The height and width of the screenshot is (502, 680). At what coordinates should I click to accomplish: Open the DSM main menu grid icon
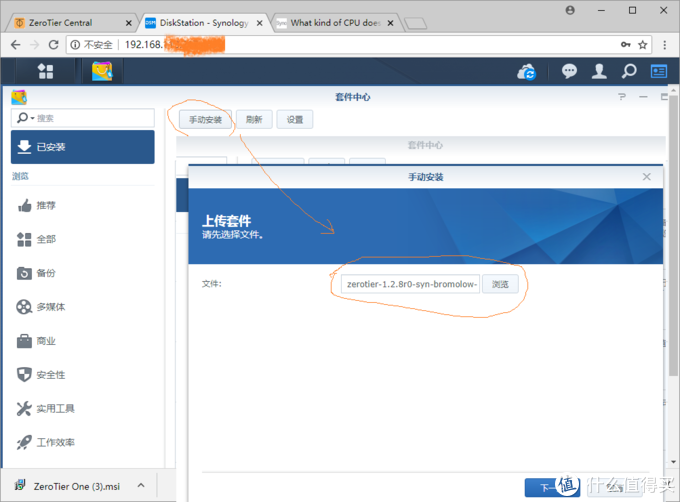coord(45,71)
